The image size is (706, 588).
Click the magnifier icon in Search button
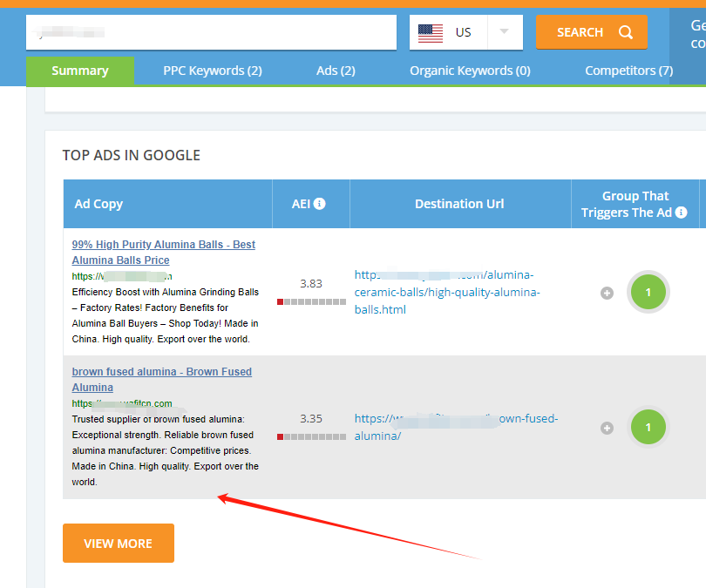(x=626, y=32)
